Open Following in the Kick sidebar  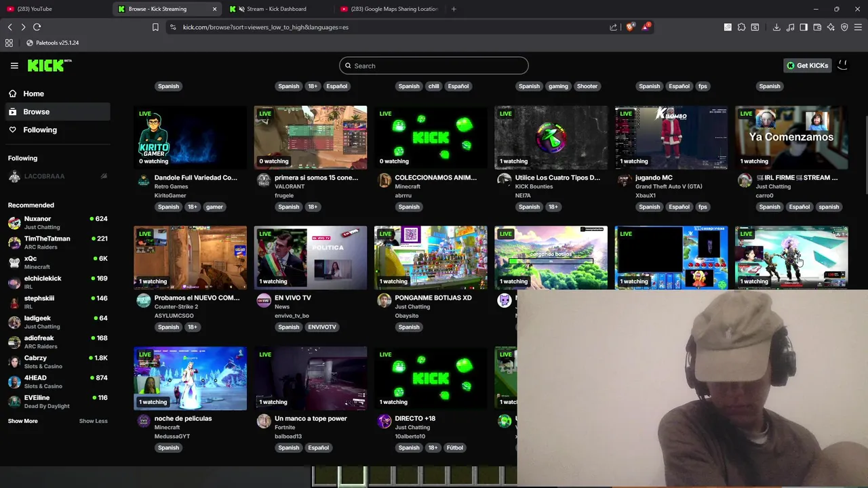coord(56,129)
